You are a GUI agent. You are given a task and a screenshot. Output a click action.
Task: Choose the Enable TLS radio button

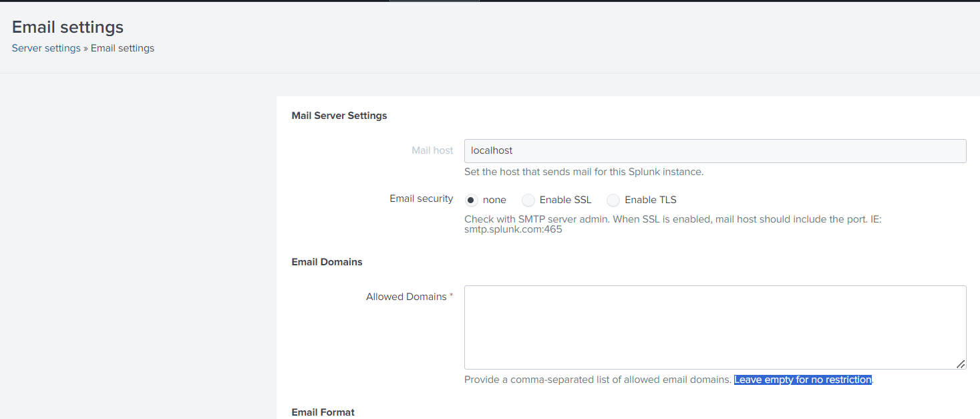click(613, 200)
